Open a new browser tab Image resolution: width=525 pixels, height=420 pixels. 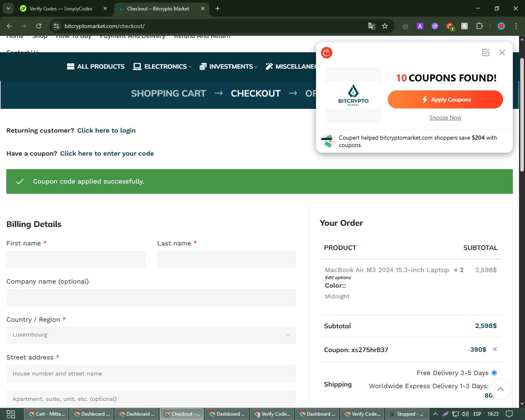(217, 8)
